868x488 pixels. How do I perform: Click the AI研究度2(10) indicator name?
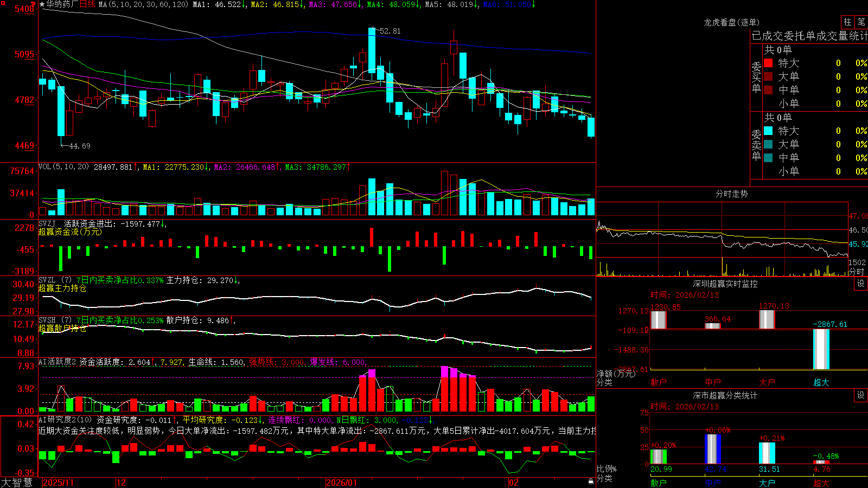coord(65,420)
